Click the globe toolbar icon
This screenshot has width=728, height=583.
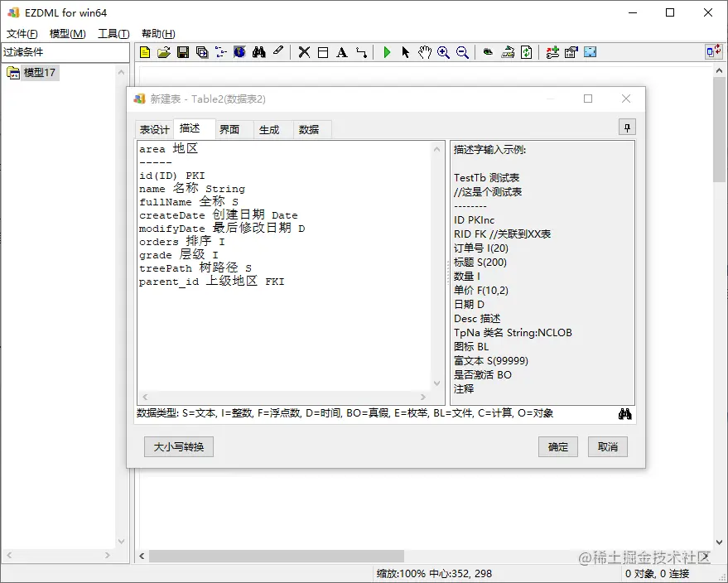click(239, 52)
